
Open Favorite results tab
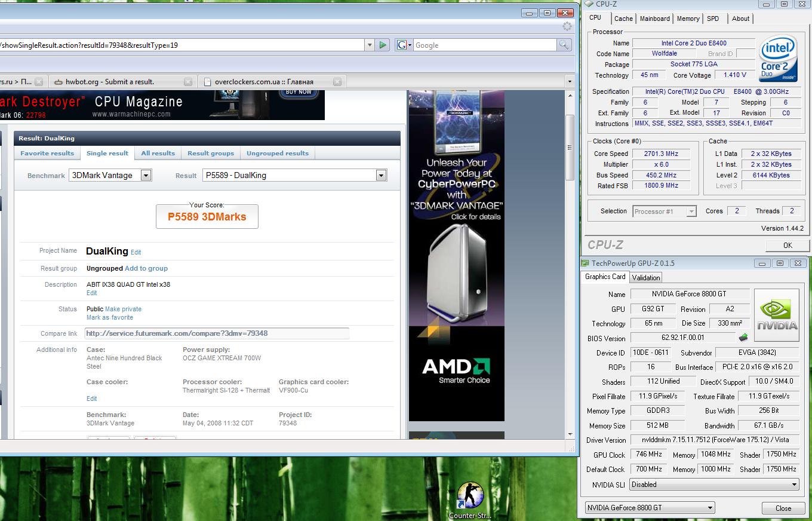[x=47, y=153]
